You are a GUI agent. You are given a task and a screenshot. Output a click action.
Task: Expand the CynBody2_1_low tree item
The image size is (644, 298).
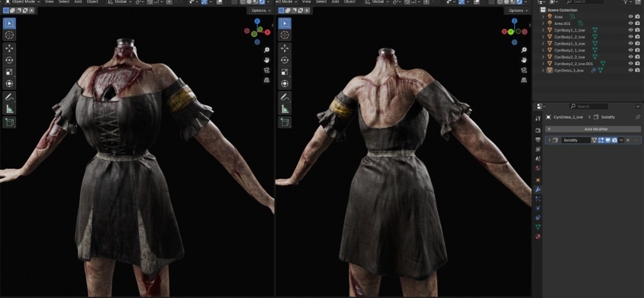[543, 50]
